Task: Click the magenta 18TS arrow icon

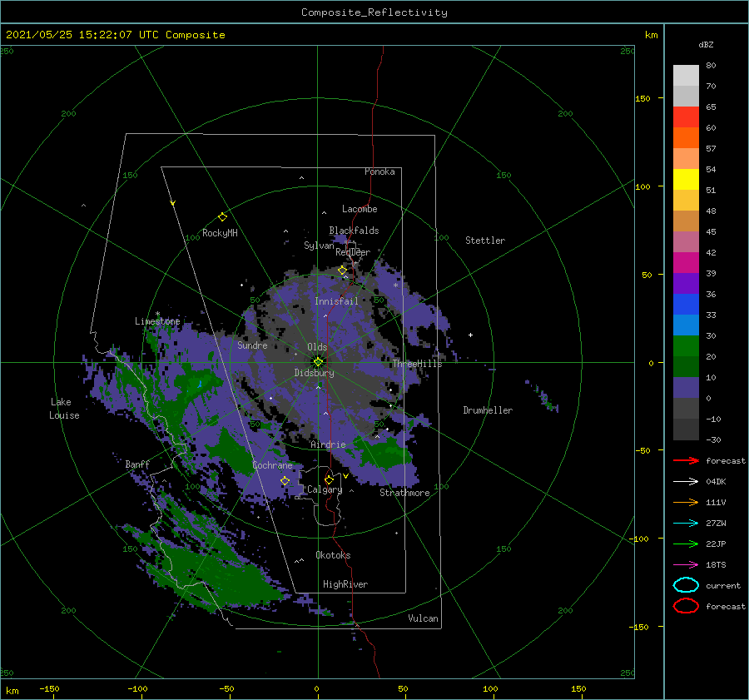Action: tap(686, 565)
